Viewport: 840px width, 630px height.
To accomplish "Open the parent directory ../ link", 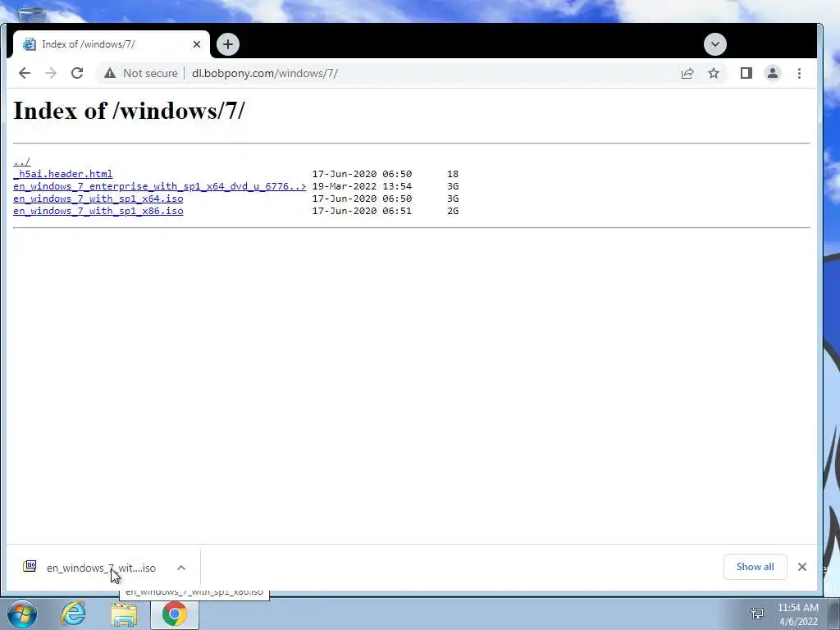I will (x=22, y=162).
